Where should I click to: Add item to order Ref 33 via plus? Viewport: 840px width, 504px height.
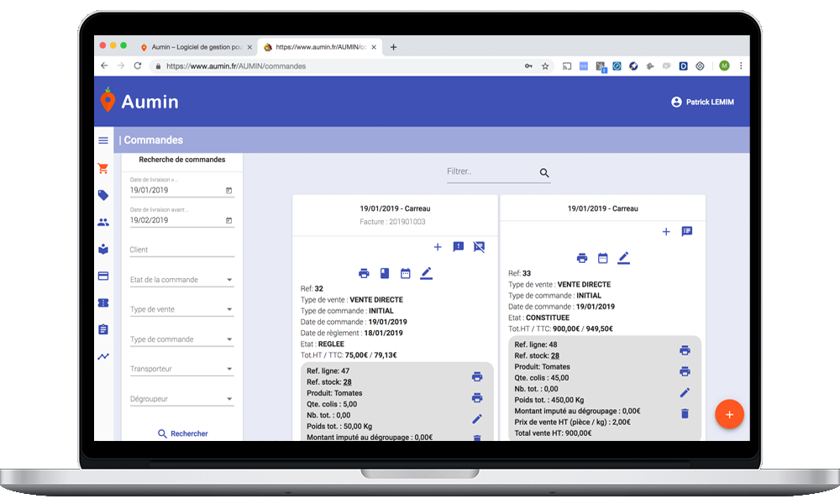[666, 231]
